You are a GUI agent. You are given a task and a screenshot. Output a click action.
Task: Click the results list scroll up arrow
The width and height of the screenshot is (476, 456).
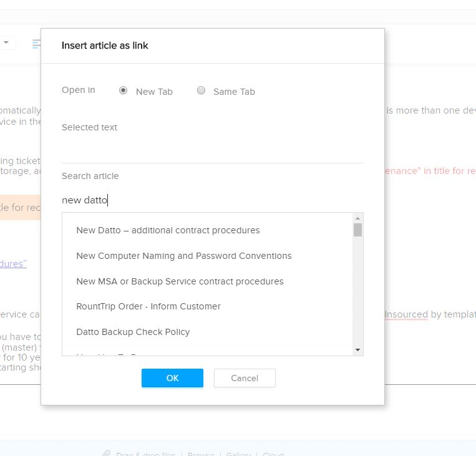pyautogui.click(x=358, y=218)
